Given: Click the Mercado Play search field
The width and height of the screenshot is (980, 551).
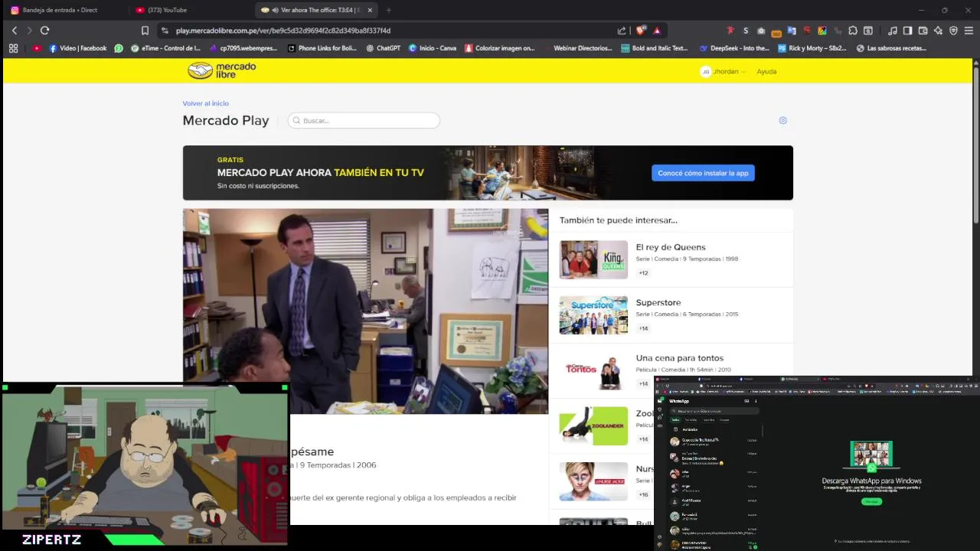Looking at the screenshot, I should [364, 121].
